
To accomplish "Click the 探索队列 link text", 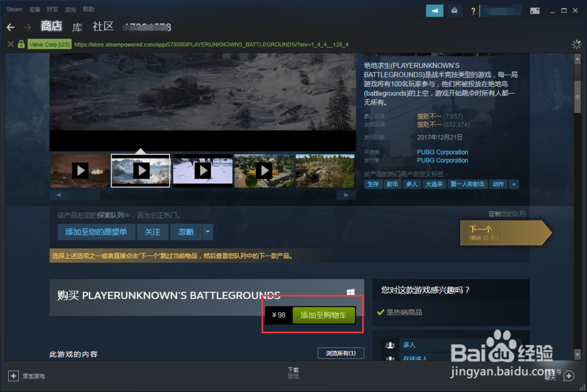I will click(x=110, y=215).
